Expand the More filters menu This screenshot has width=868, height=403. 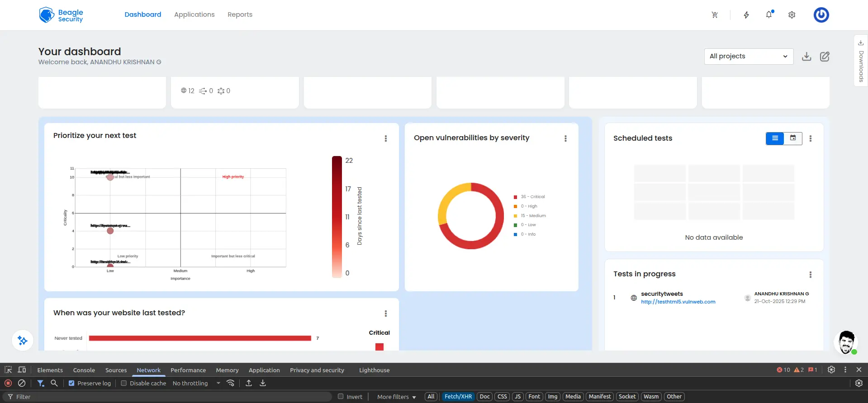[396, 397]
